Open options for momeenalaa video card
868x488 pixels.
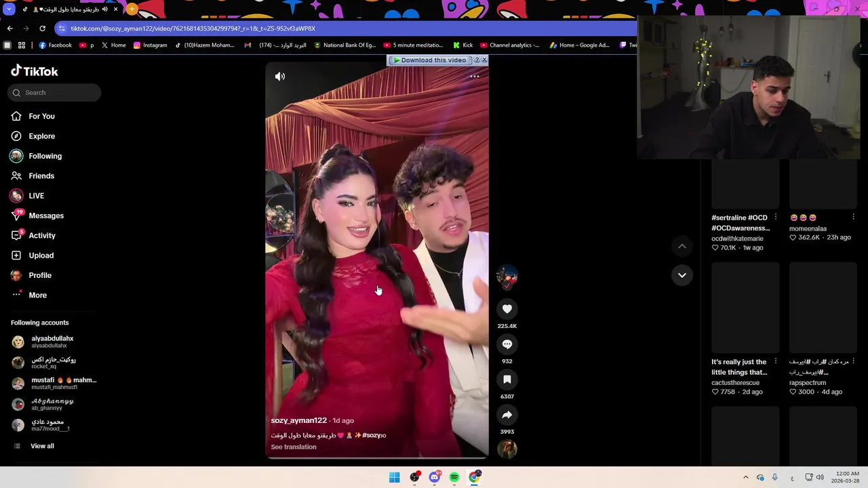tap(853, 218)
